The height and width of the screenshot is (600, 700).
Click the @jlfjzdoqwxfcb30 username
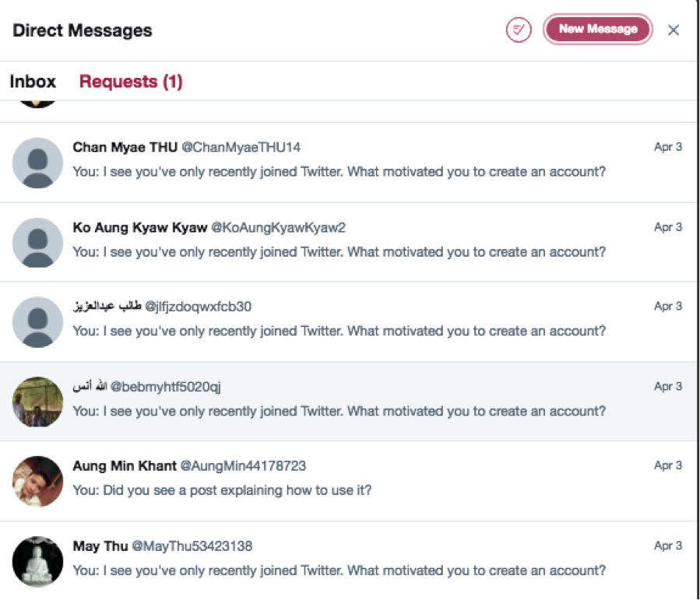(199, 307)
